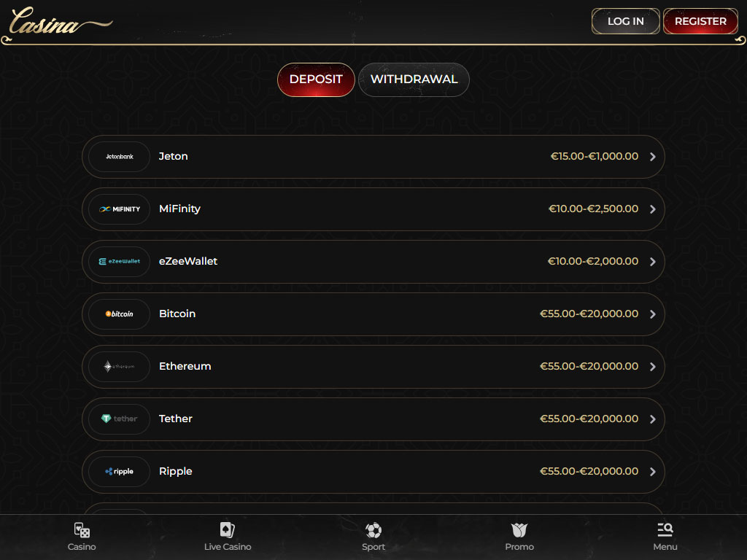Expand the Bitcoin row arrow
Image resolution: width=747 pixels, height=560 pixels.
click(652, 314)
